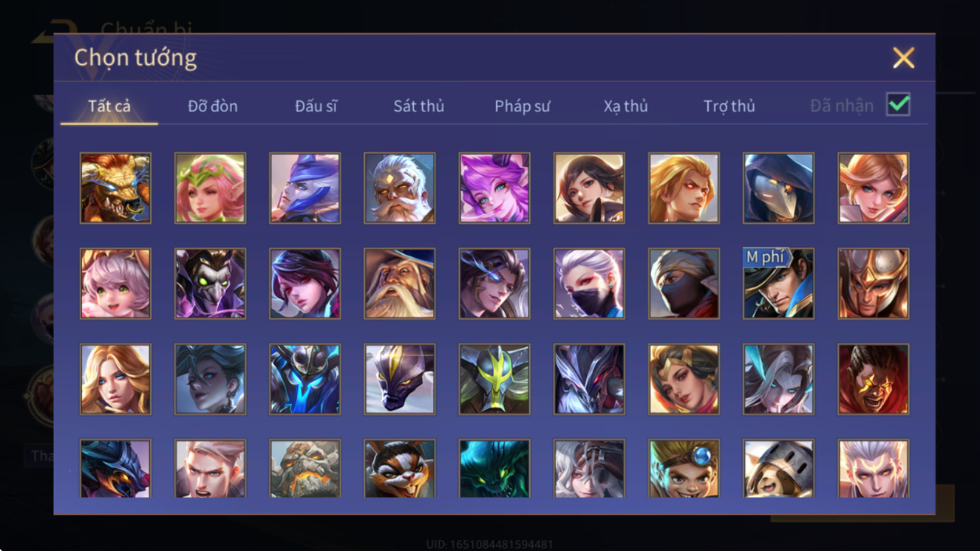Switch to the 'Đỡ đòn' tab

point(213,106)
